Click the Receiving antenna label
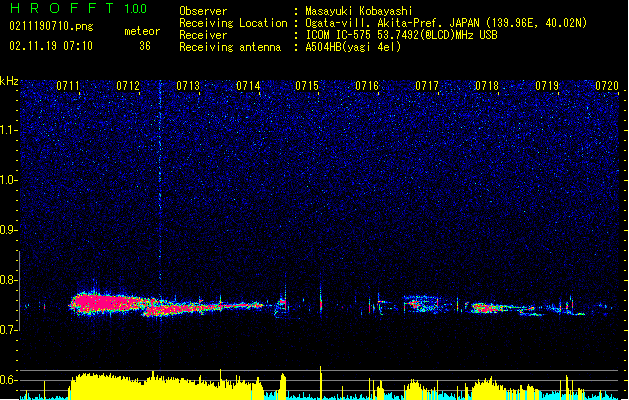Image resolution: width=629 pixels, height=400 pixels. tap(230, 47)
